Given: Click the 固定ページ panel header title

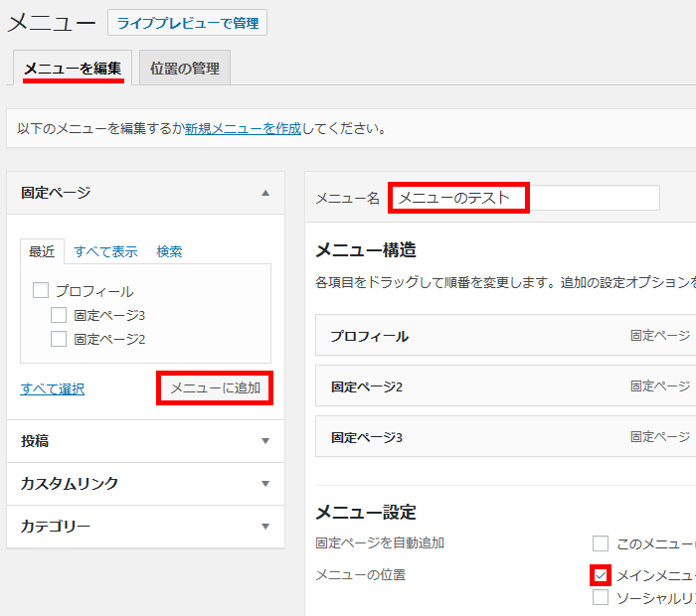Looking at the screenshot, I should 56,193.
